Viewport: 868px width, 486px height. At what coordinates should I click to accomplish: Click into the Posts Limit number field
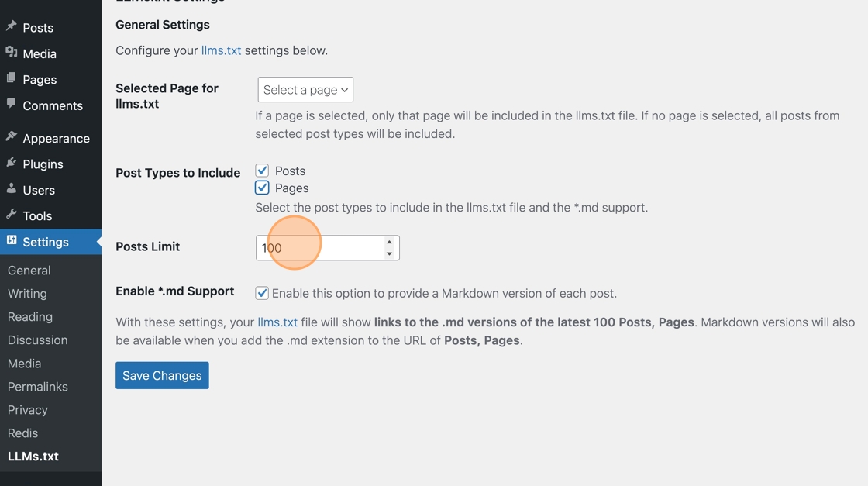click(x=320, y=248)
